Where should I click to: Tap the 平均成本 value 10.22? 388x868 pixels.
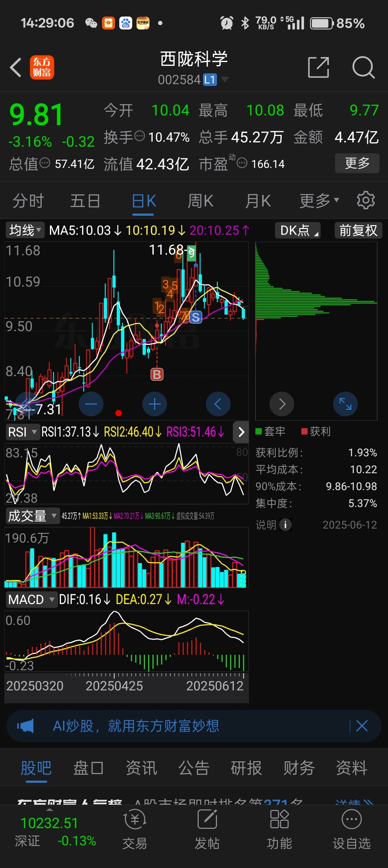tap(363, 469)
